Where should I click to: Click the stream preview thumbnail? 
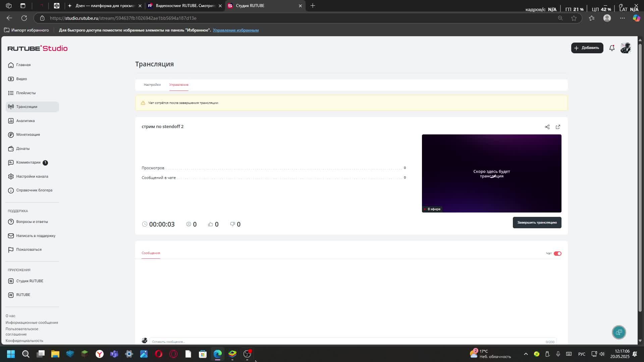point(491,173)
